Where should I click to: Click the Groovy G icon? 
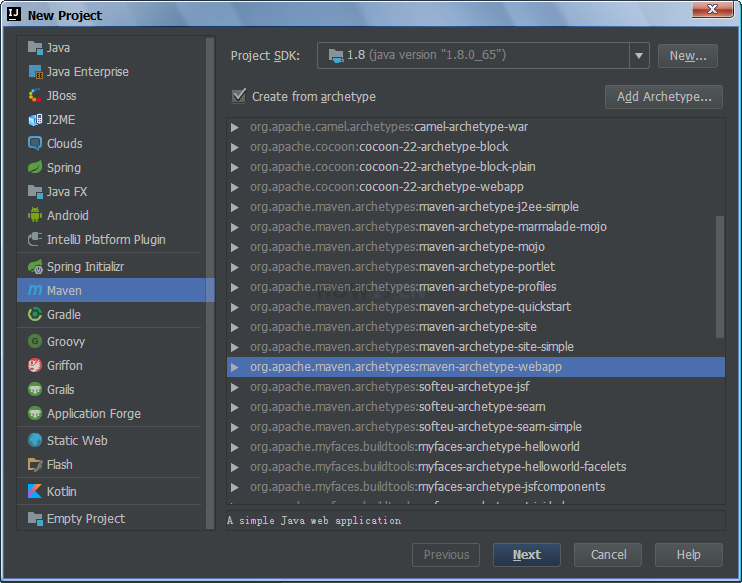pos(35,341)
